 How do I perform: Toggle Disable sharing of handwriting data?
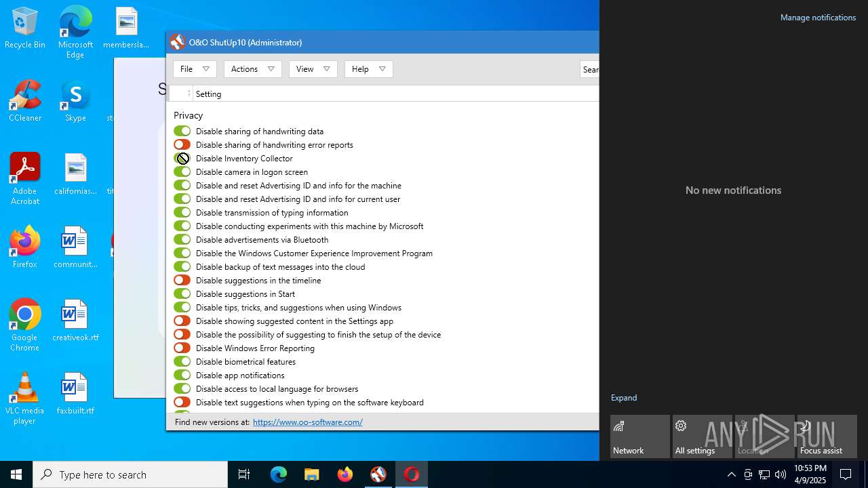(182, 131)
